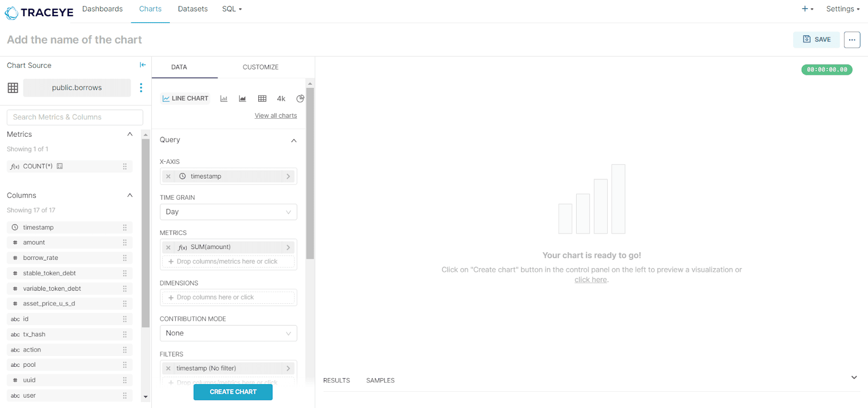868x408 pixels.
Task: Remove the timestamp (No filter) filter
Action: point(168,368)
